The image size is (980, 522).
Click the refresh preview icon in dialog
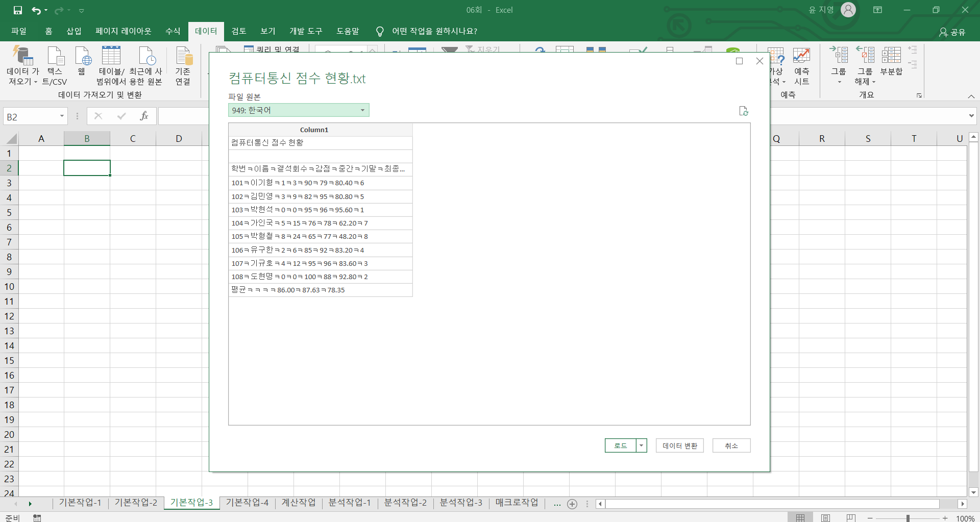click(x=743, y=111)
